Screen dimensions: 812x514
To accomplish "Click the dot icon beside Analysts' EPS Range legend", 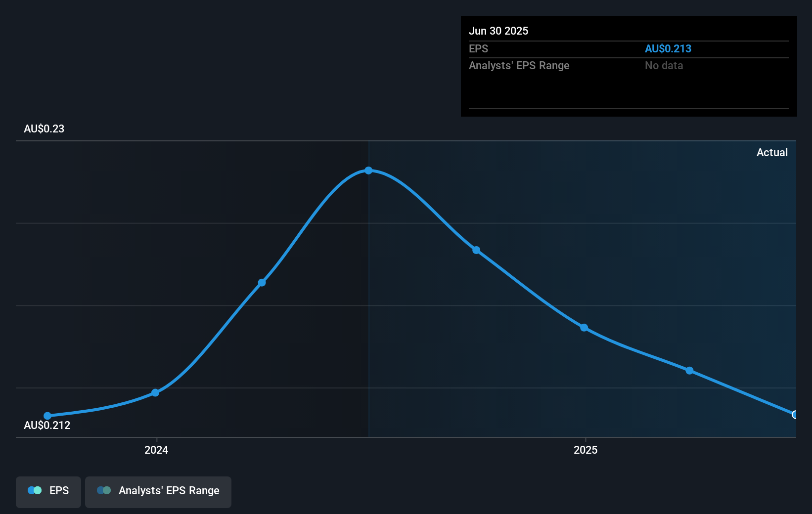I will (x=104, y=490).
